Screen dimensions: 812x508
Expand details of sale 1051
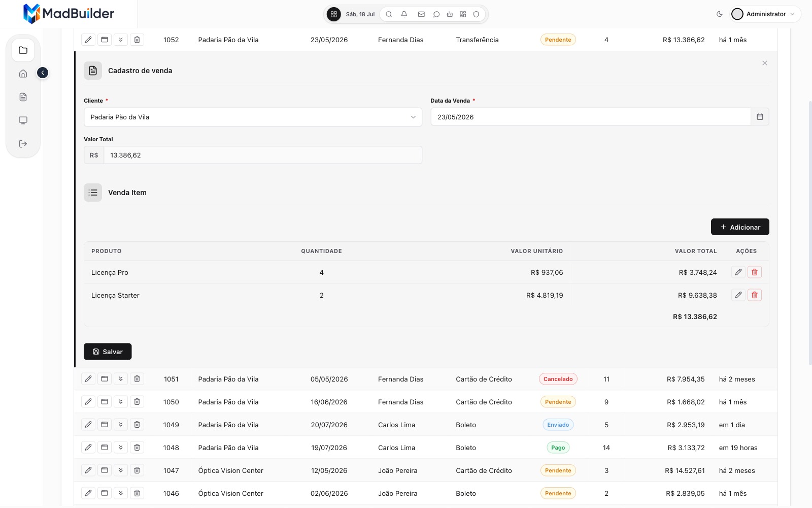tap(121, 379)
